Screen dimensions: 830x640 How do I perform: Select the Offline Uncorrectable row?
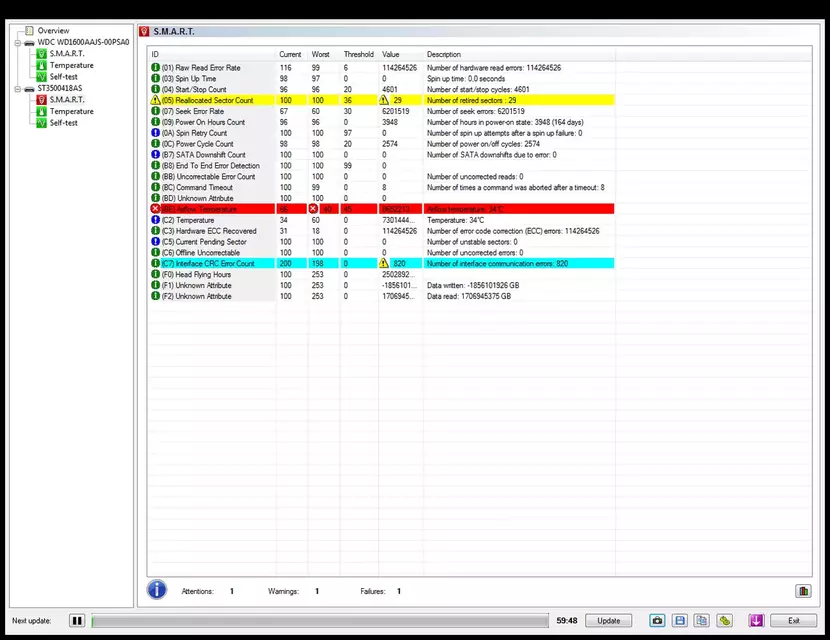(x=382, y=253)
